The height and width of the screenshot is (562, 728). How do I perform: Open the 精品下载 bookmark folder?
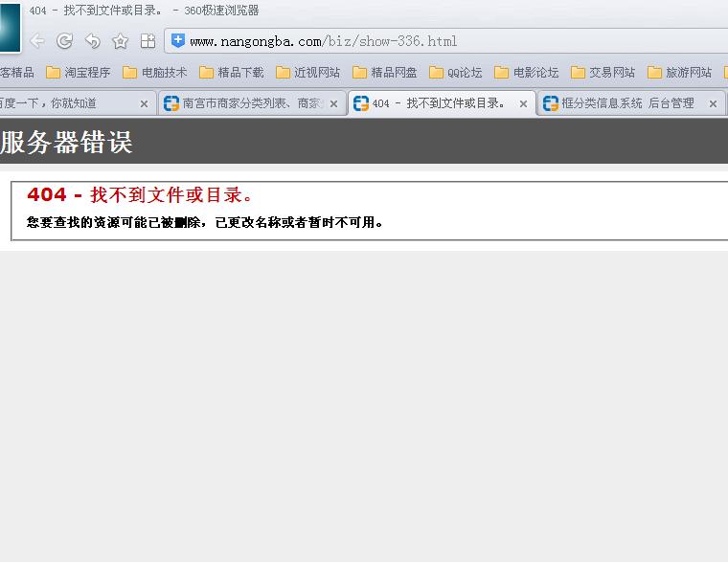tap(232, 73)
